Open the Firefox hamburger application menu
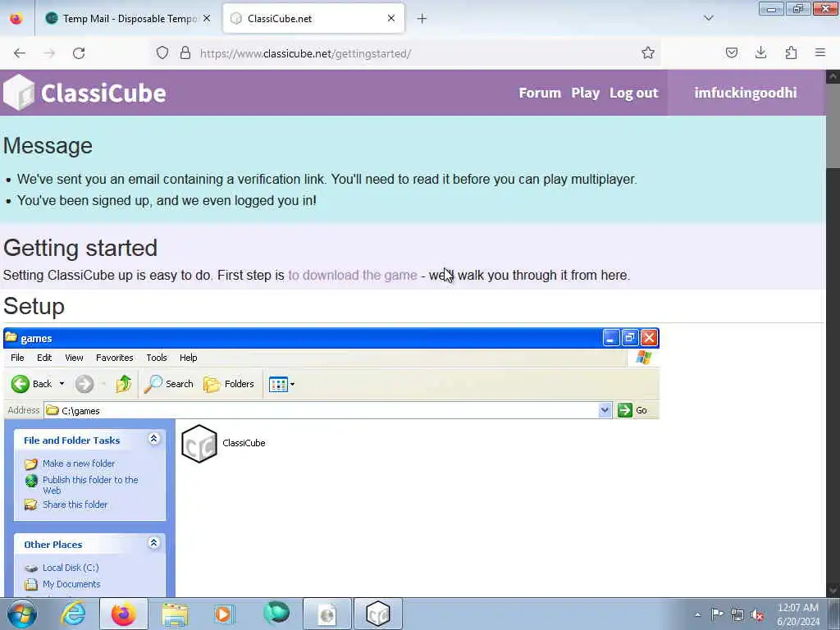Screen dimensions: 840x630 (820, 52)
